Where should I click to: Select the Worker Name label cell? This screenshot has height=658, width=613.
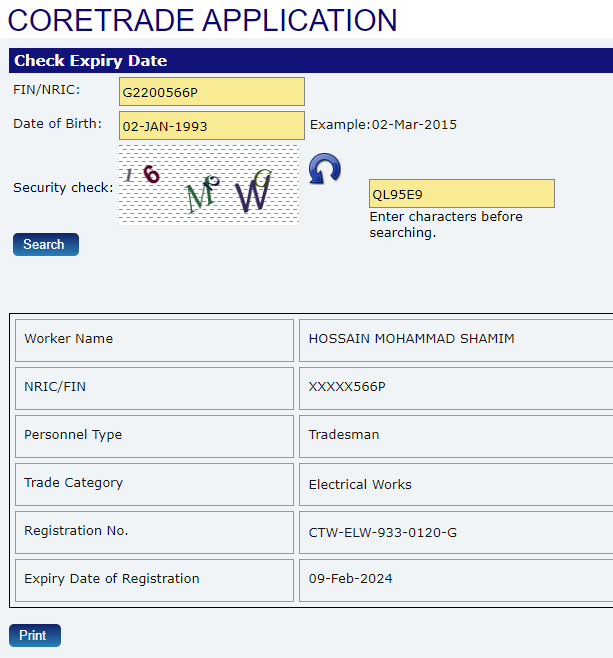[154, 340]
